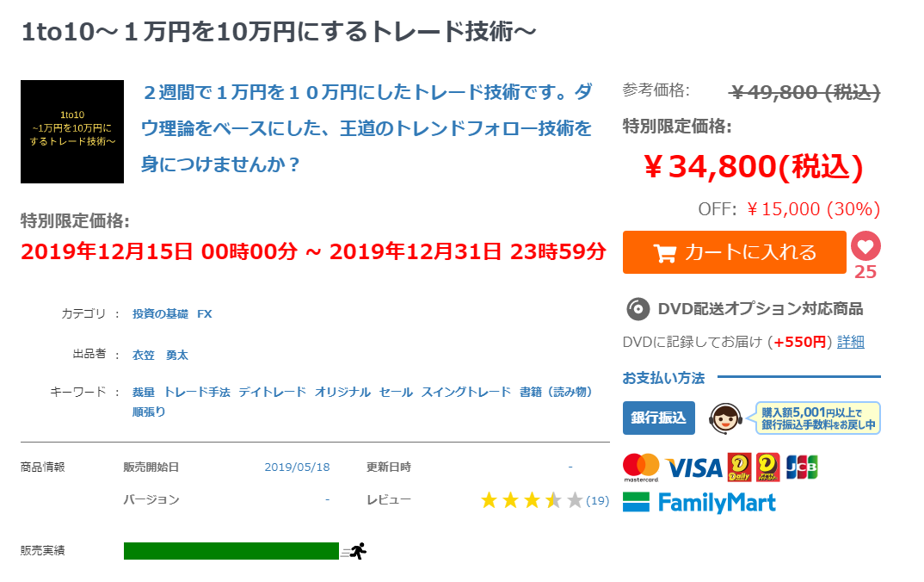Select the 銀行振込 payment button

coord(658,418)
